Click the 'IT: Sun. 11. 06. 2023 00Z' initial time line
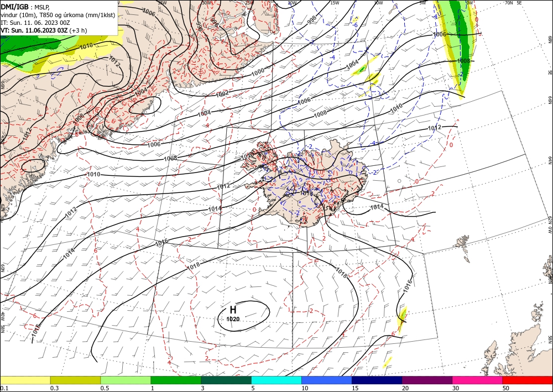This screenshot has width=553, height=392. pyautogui.click(x=35, y=23)
